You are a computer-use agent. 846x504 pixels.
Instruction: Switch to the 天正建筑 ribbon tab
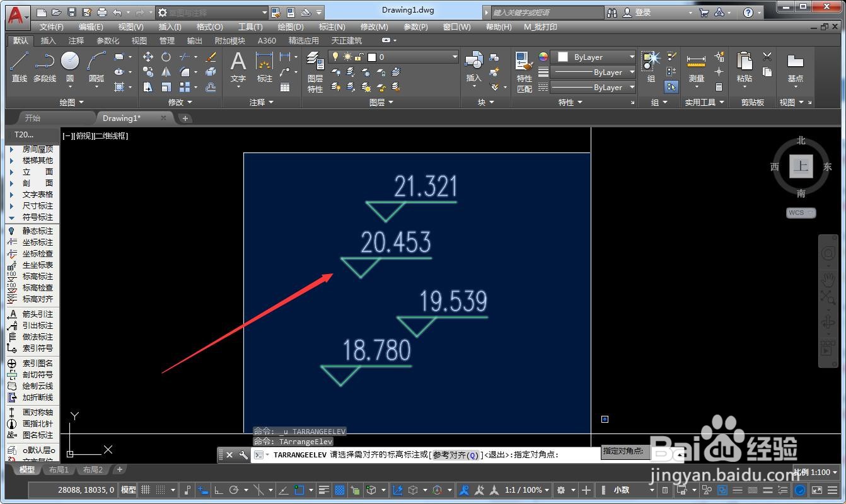[347, 40]
